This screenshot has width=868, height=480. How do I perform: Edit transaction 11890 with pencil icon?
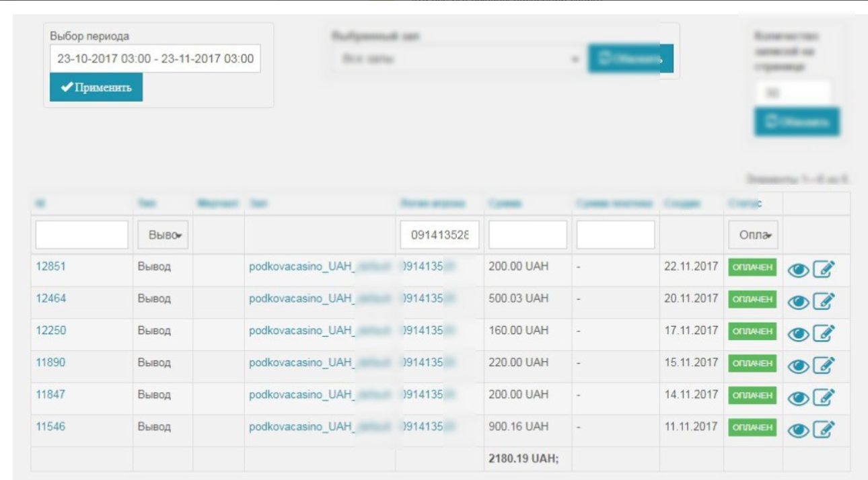pos(824,365)
